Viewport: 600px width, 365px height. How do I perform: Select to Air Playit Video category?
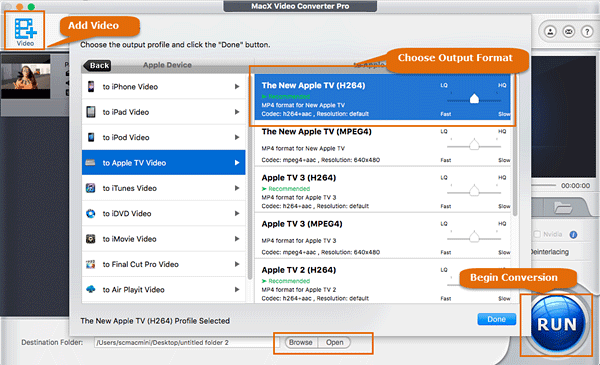pyautogui.click(x=163, y=290)
